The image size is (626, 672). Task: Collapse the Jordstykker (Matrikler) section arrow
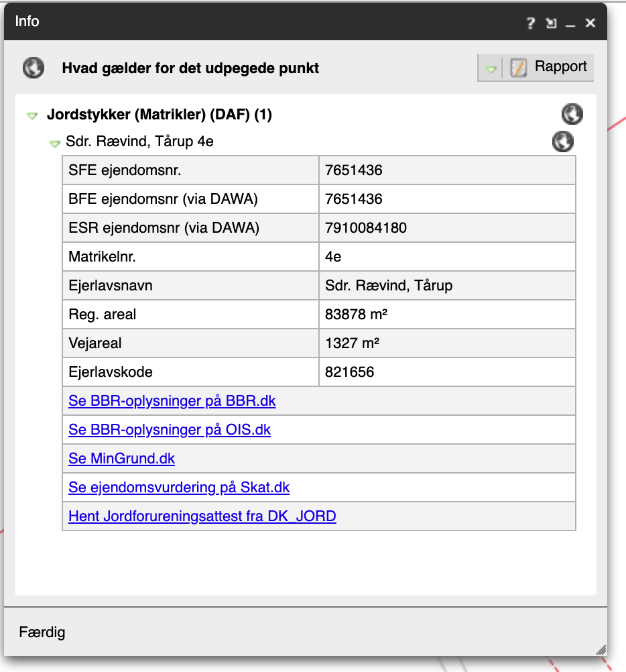32,115
